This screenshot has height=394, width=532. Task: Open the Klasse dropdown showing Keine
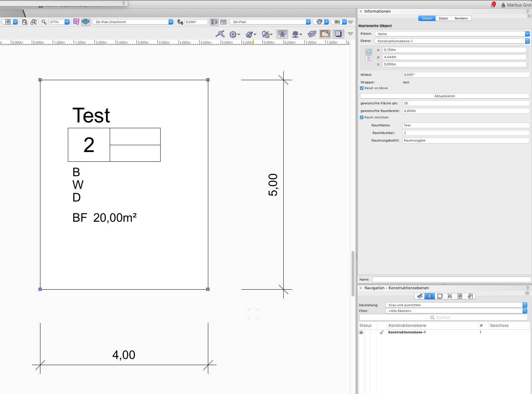click(452, 34)
